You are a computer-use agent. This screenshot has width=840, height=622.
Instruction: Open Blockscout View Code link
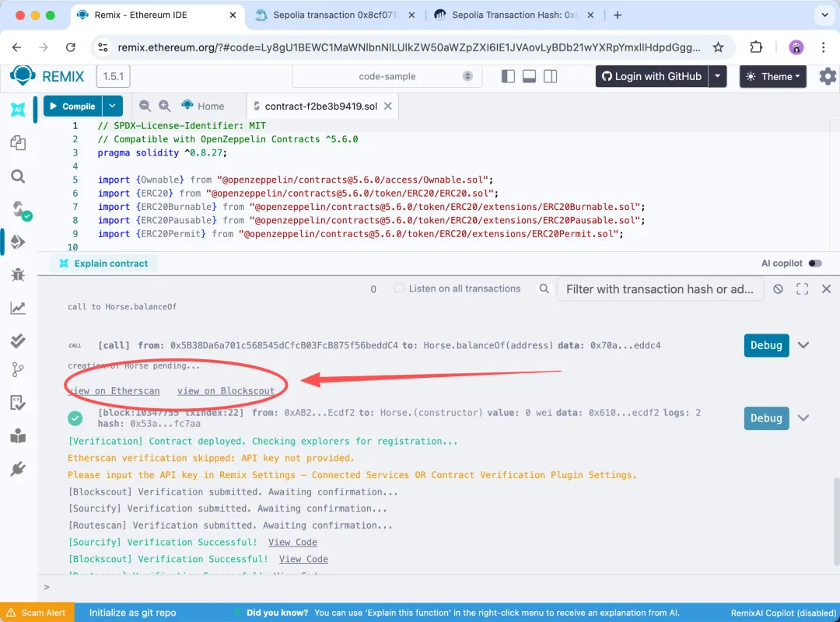click(303, 559)
